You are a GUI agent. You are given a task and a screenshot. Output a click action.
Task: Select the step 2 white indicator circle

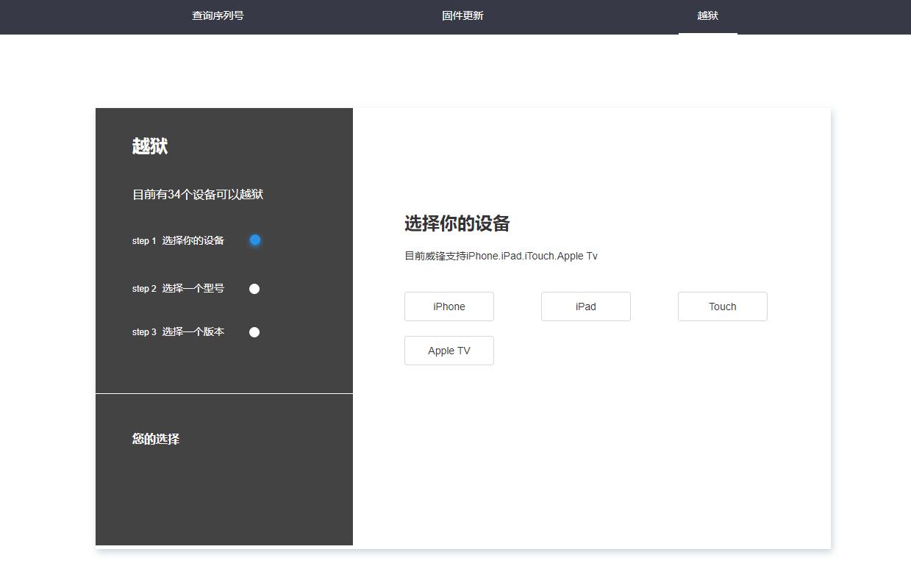[x=254, y=288]
